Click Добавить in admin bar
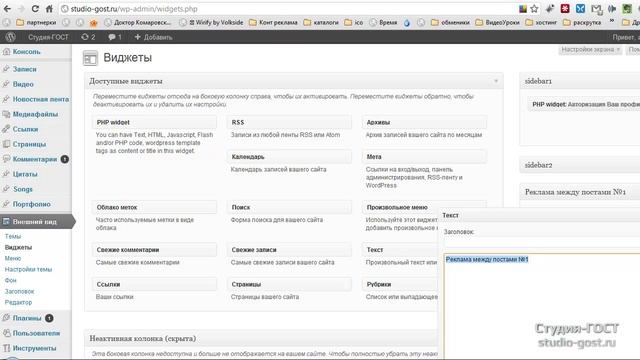Screen dimensions: 640x360 pyautogui.click(x=153, y=37)
